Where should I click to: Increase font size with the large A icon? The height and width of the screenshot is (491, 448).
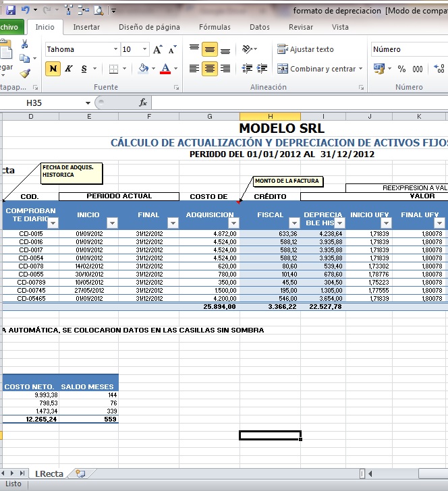click(x=158, y=49)
